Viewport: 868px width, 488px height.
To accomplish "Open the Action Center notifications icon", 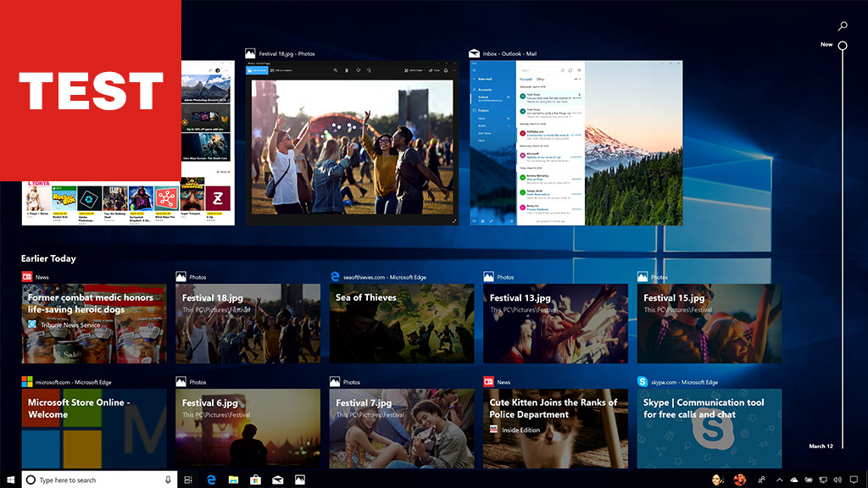I will 854,480.
